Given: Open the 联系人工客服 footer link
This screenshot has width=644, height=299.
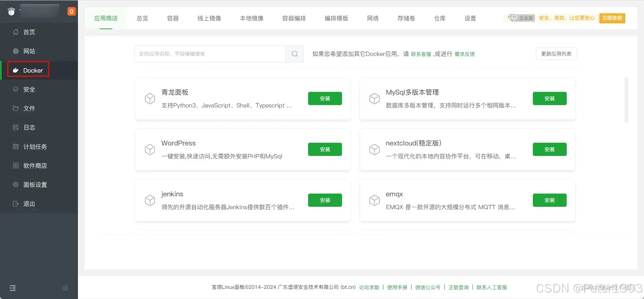Looking at the screenshot, I should 492,287.
